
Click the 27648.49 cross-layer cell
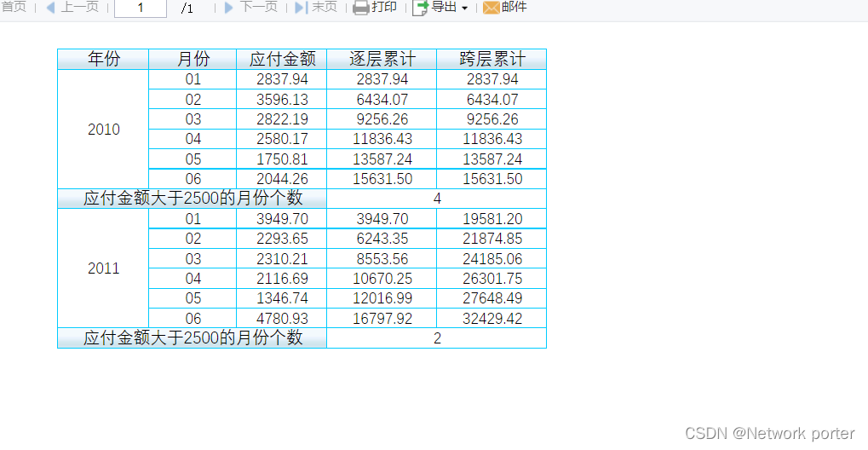point(491,298)
